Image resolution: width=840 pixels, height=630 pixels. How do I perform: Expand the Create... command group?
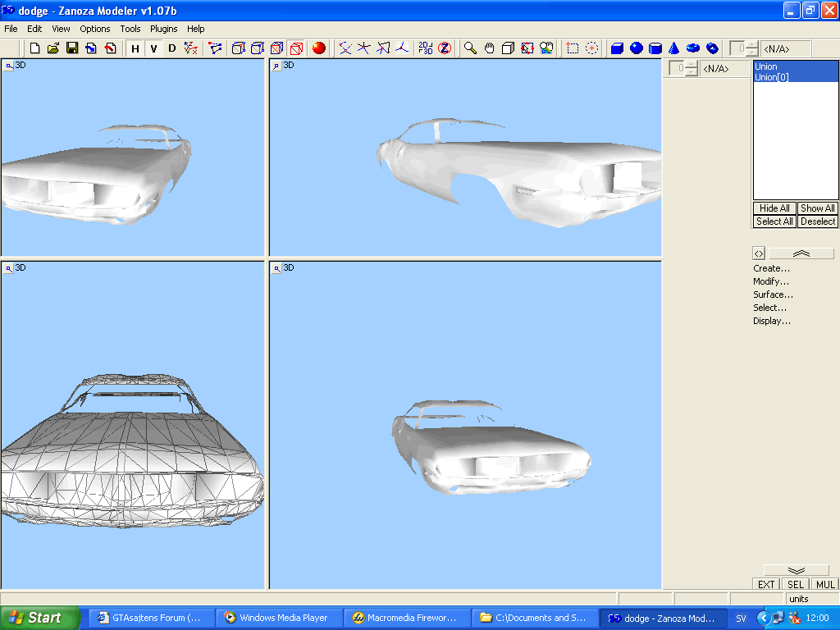coord(771,268)
